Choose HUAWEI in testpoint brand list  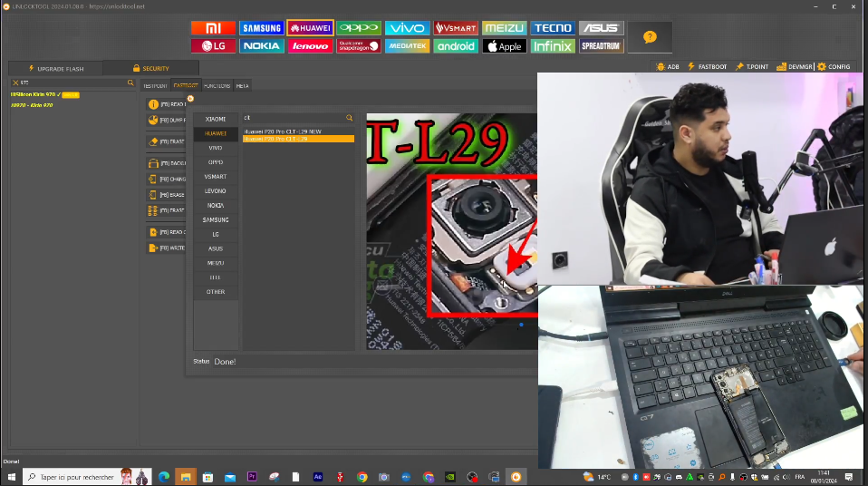click(216, 133)
